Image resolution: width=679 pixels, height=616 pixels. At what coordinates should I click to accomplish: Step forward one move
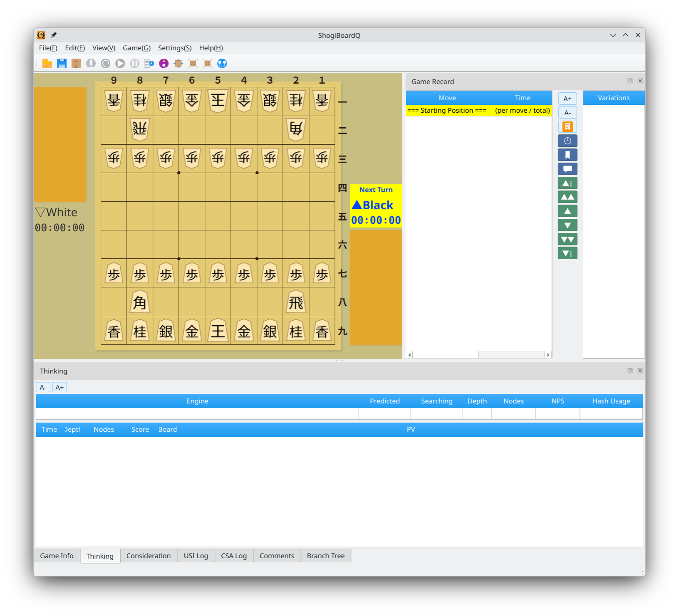click(x=567, y=225)
